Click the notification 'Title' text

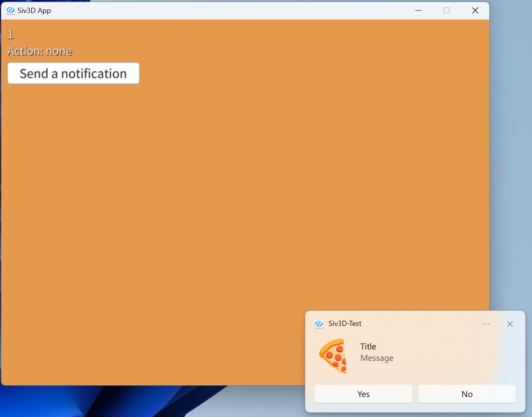[x=368, y=347]
